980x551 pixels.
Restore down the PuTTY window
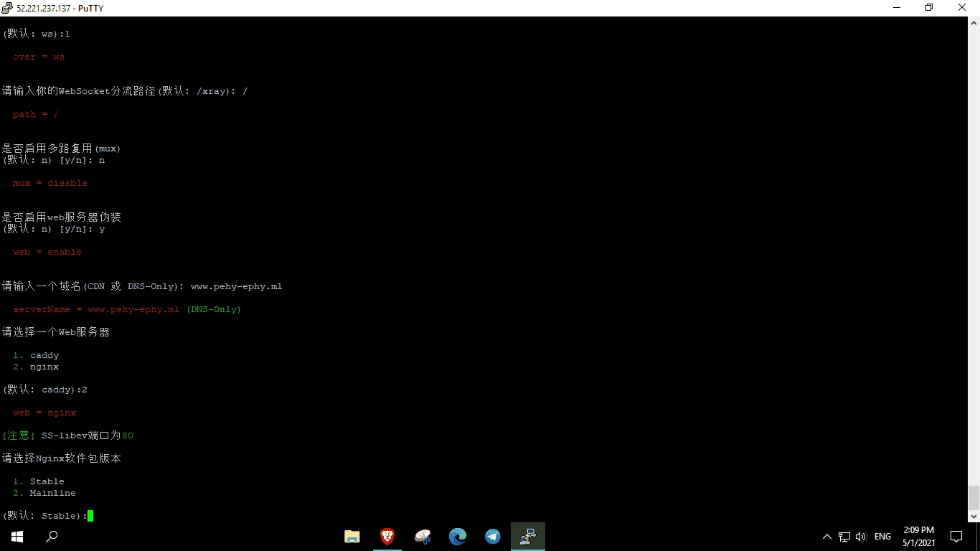click(x=929, y=7)
